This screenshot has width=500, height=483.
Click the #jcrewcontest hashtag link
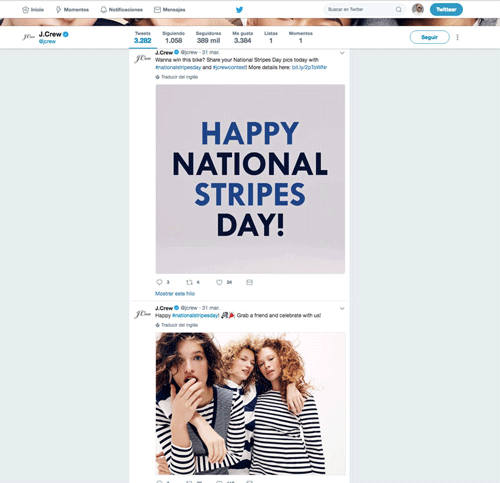[x=229, y=67]
